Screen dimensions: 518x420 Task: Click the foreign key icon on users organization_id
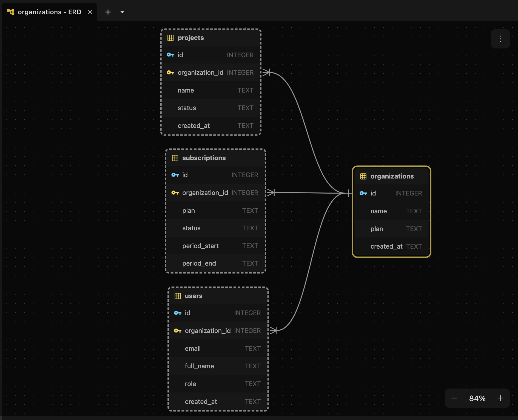coord(178,330)
